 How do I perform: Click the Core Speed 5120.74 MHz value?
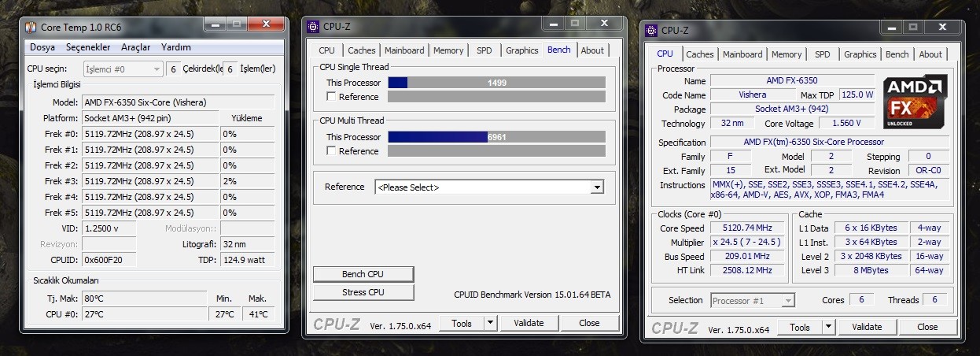(x=748, y=228)
